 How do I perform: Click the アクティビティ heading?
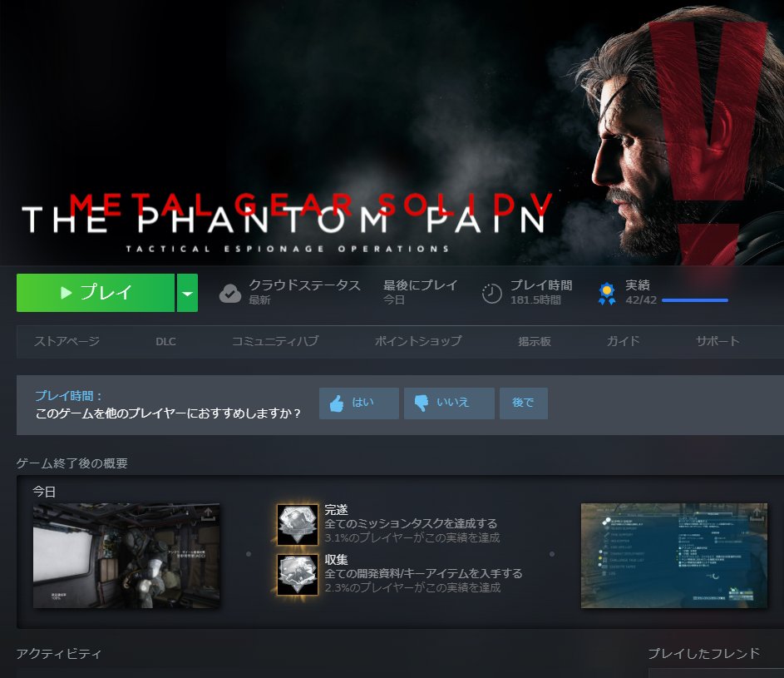pyautogui.click(x=58, y=654)
